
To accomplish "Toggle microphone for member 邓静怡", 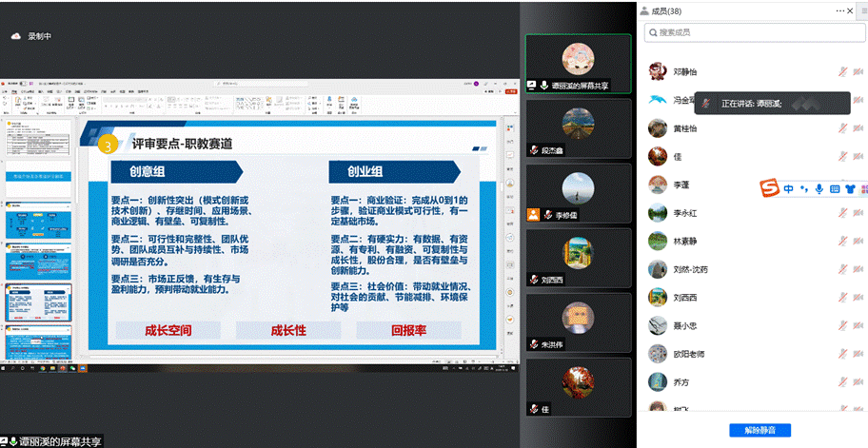I will 843,71.
